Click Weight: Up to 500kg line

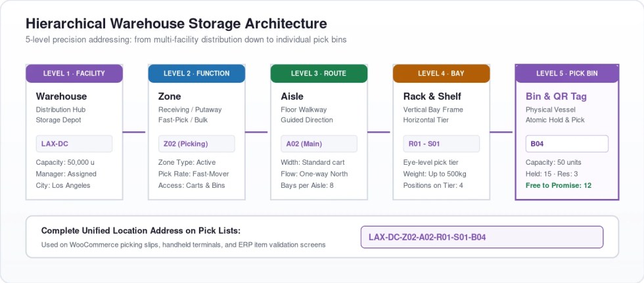pos(434,174)
